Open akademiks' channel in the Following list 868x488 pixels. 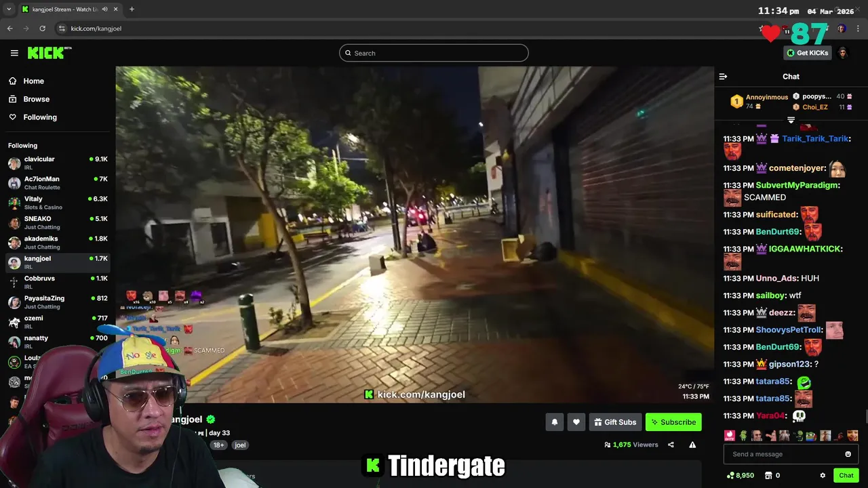(58, 243)
